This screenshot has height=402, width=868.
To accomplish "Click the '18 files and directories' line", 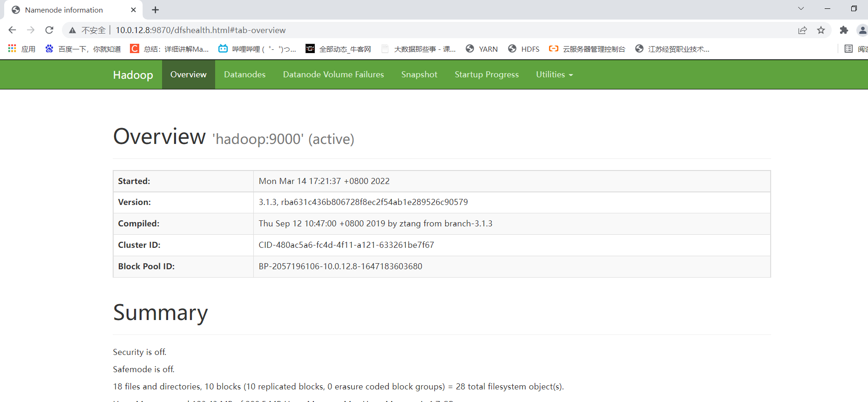I will 339,387.
